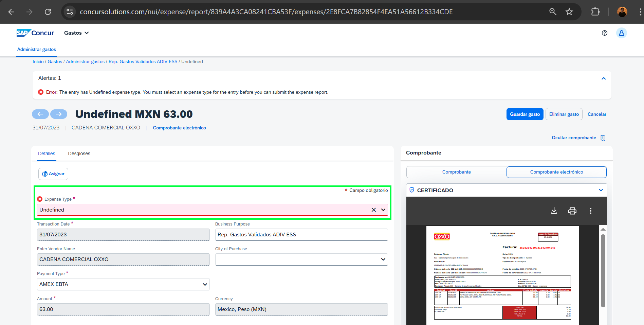Open the browser extensions puzzle icon
Image resolution: width=644 pixels, height=325 pixels.
(x=595, y=12)
